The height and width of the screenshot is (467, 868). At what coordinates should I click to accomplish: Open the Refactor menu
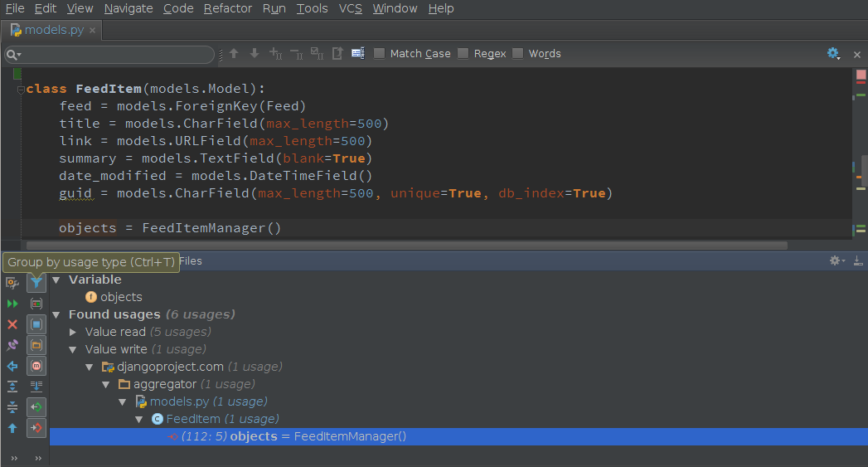tap(227, 8)
